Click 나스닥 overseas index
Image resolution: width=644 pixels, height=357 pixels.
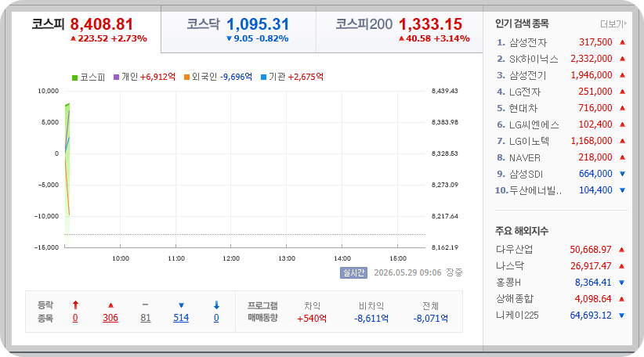510,266
